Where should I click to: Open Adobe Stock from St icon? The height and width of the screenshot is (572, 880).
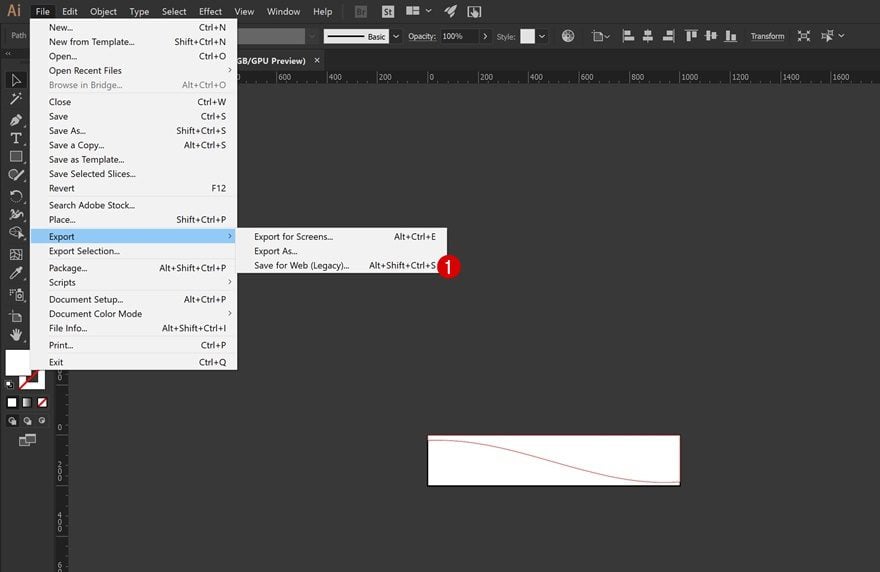[x=387, y=11]
